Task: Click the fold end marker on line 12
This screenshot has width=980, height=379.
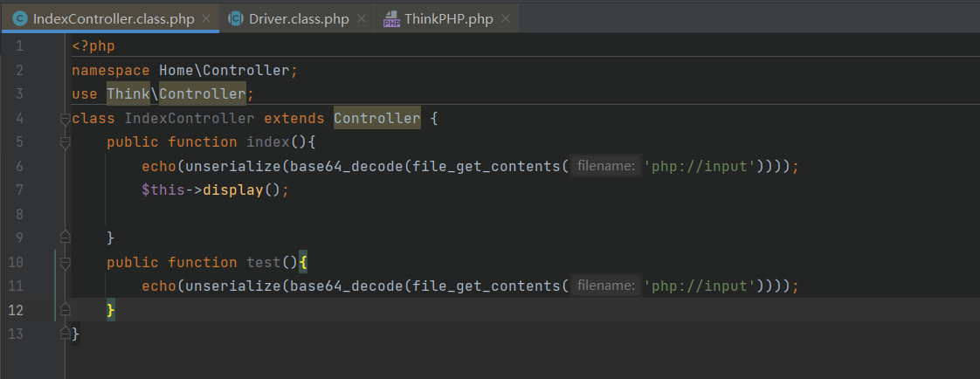Action: (x=65, y=309)
